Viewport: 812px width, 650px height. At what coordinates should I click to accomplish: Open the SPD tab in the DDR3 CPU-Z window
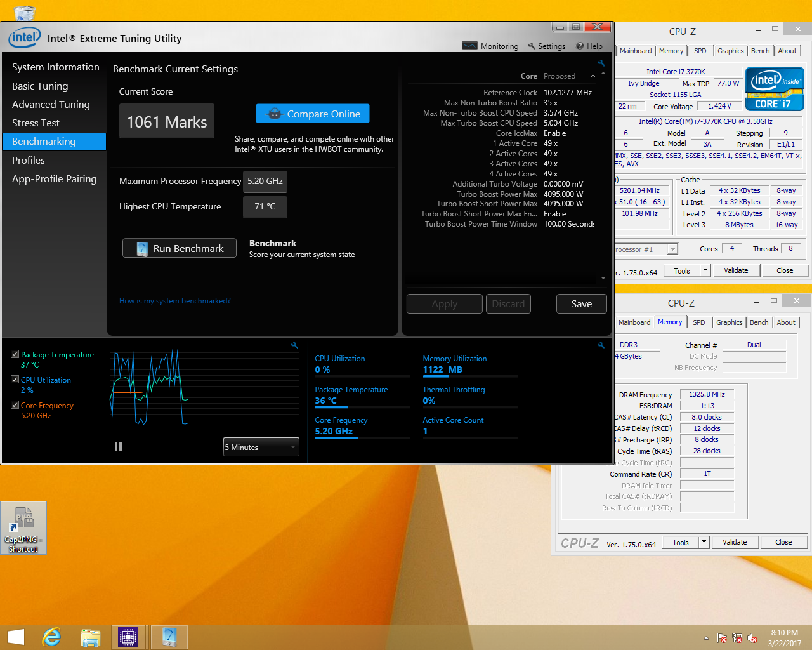(699, 322)
